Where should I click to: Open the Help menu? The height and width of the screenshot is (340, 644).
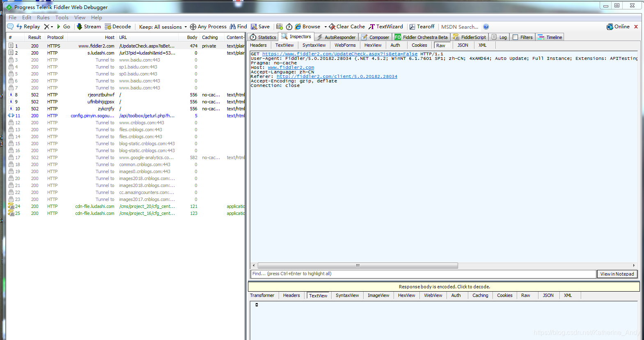coord(96,18)
